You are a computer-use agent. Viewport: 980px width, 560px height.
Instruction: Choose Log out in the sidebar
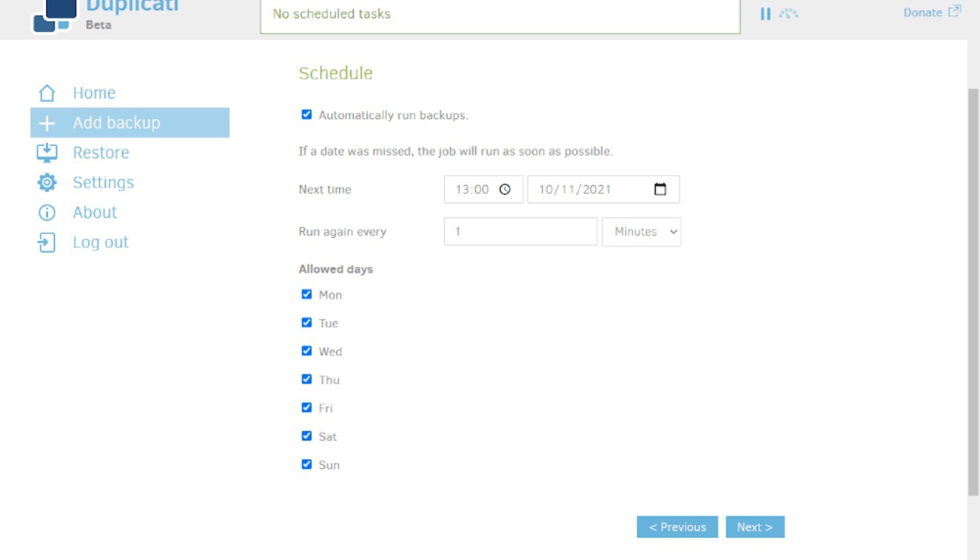(x=101, y=242)
